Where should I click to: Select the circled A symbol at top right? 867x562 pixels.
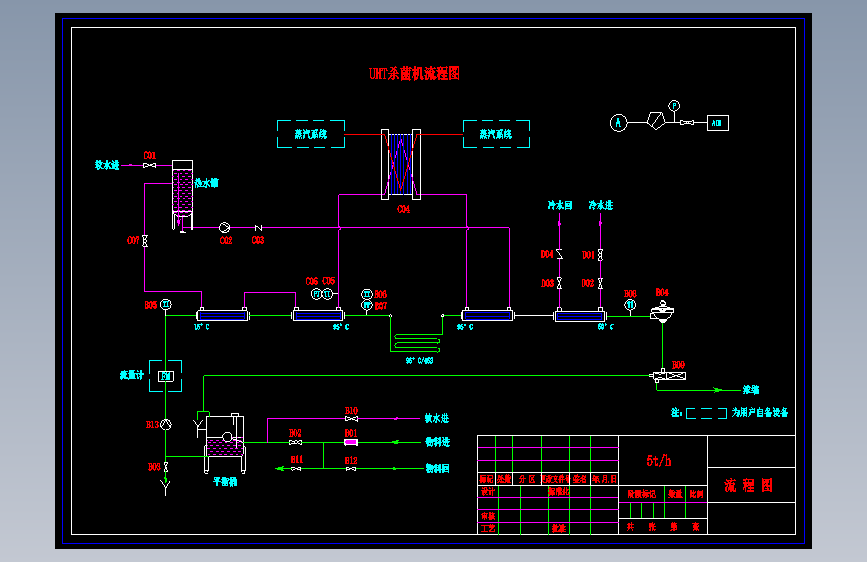pos(618,123)
